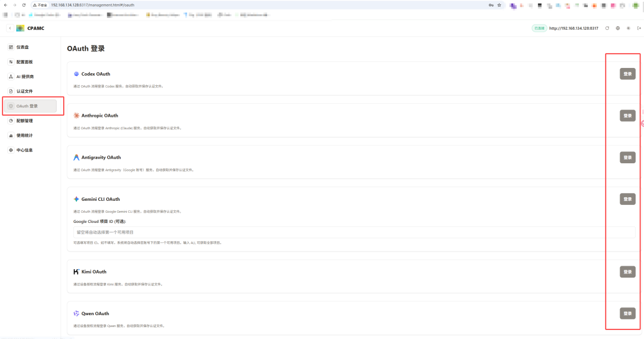The height and width of the screenshot is (339, 644).
Task: Click the CPAMC title text
Action: point(36,29)
